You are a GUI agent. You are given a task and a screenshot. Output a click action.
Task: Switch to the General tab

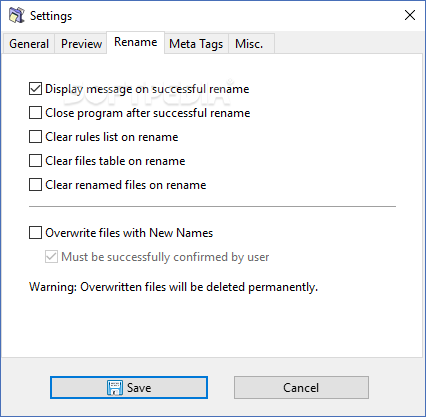[29, 44]
